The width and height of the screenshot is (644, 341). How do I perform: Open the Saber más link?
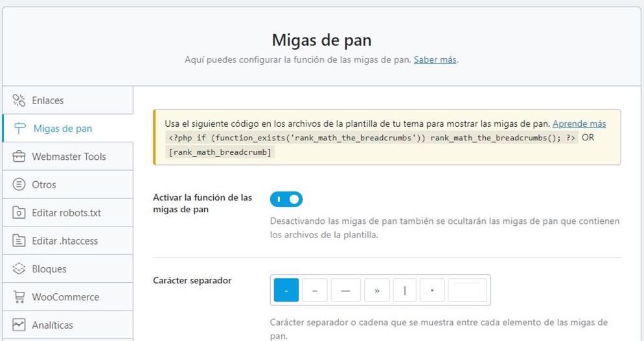pos(435,60)
